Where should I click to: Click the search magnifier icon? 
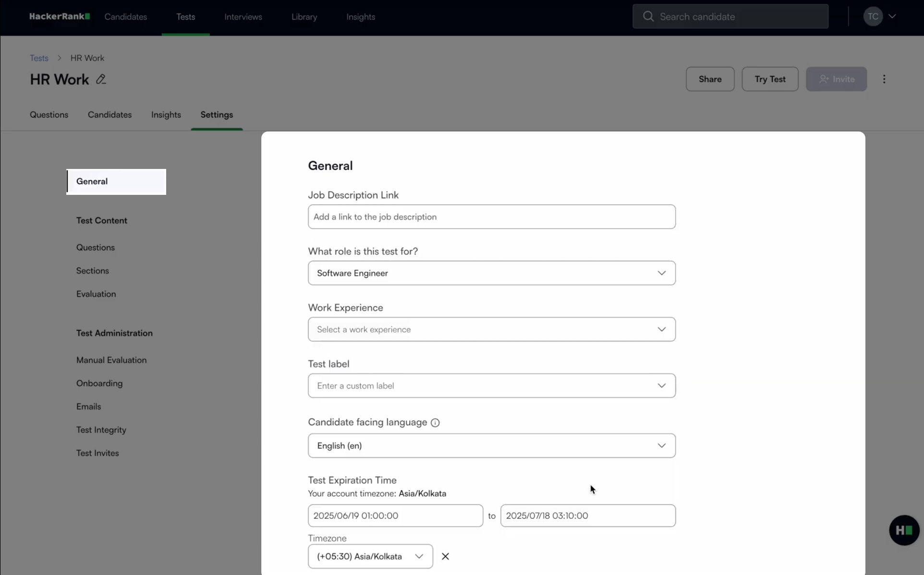click(648, 17)
